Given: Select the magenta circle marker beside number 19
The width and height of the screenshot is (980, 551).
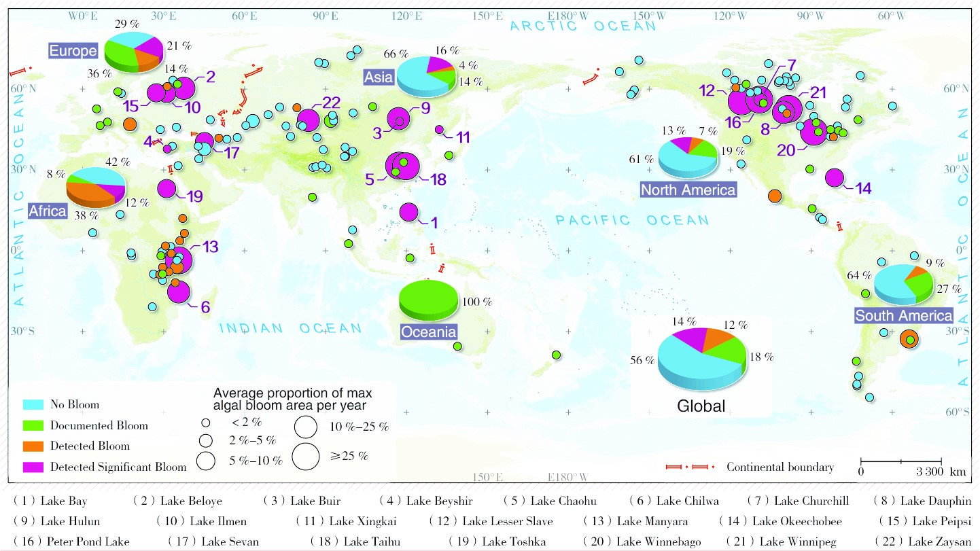Looking at the screenshot, I should coord(167,190).
